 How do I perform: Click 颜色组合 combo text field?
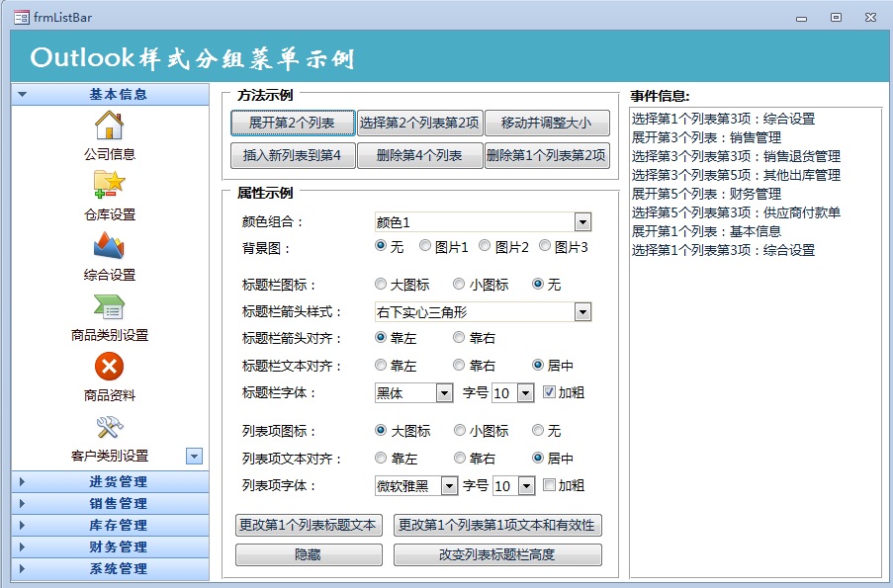point(475,222)
